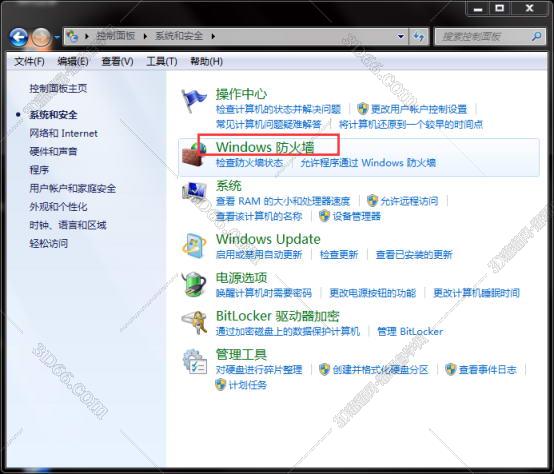Open the 编辑(E) menu

tap(73, 61)
